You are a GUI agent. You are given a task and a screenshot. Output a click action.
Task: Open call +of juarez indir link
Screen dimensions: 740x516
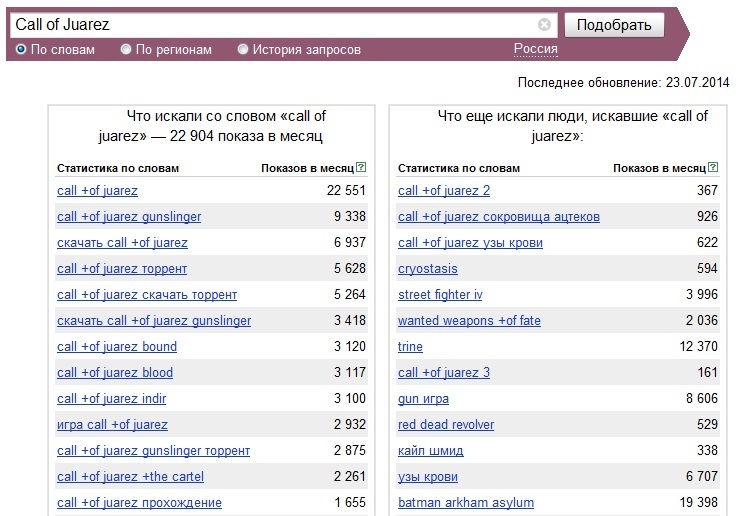point(111,398)
